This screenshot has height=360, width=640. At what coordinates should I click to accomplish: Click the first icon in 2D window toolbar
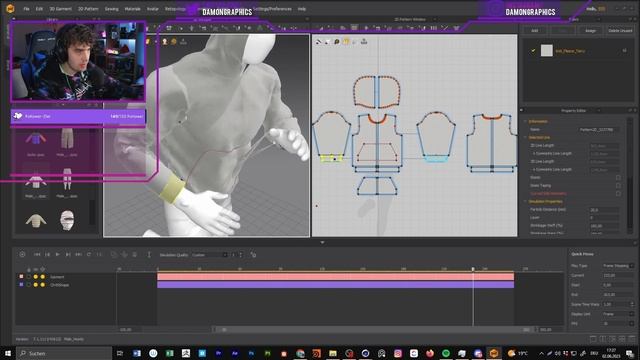click(x=319, y=41)
